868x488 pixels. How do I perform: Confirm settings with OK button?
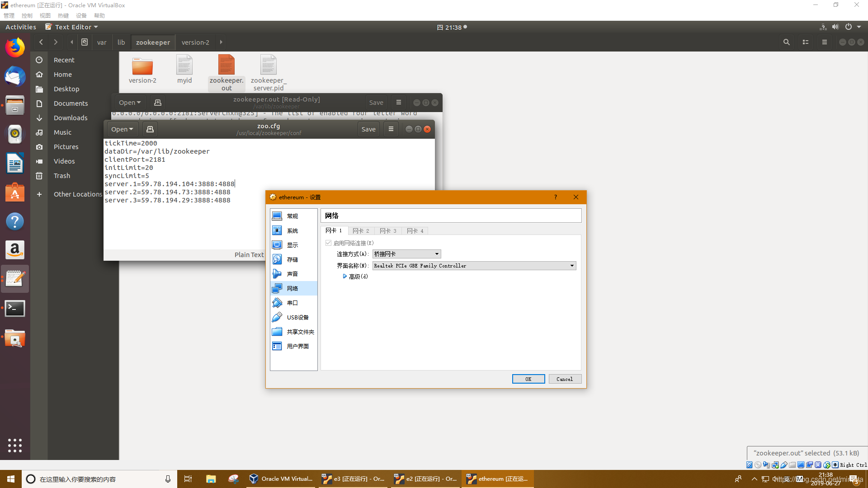pos(528,379)
